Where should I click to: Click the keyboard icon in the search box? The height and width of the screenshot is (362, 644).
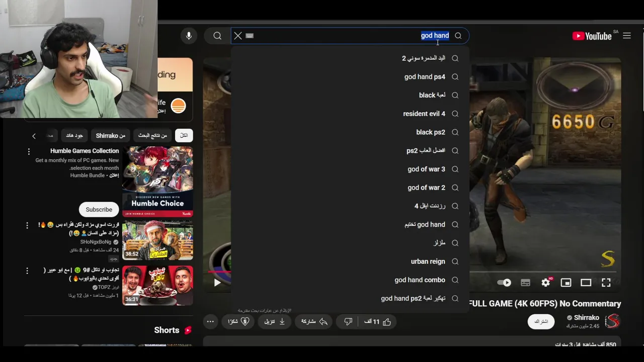pyautogui.click(x=250, y=36)
